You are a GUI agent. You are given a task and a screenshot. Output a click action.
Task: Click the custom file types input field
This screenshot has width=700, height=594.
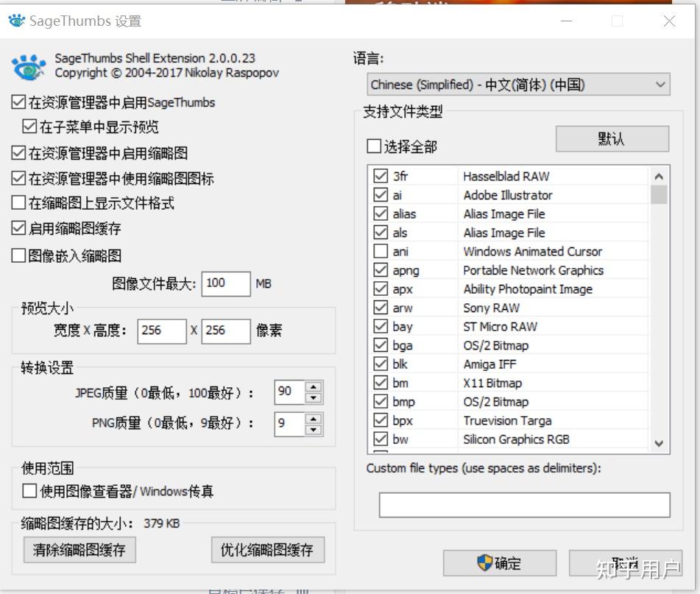click(x=523, y=504)
